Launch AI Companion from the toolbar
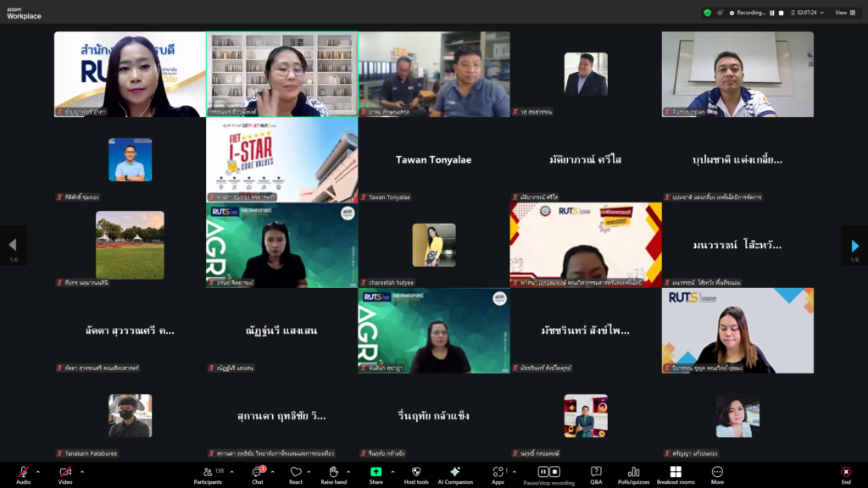 pos(455,473)
